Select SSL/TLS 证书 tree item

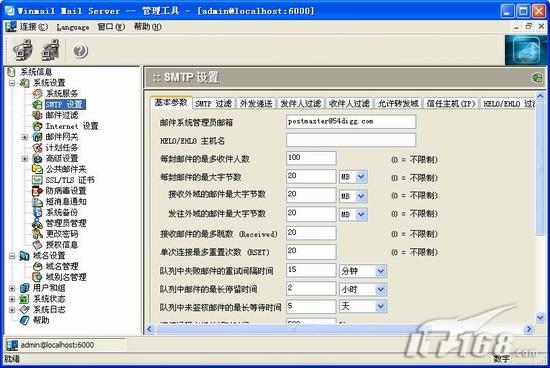click(x=70, y=180)
